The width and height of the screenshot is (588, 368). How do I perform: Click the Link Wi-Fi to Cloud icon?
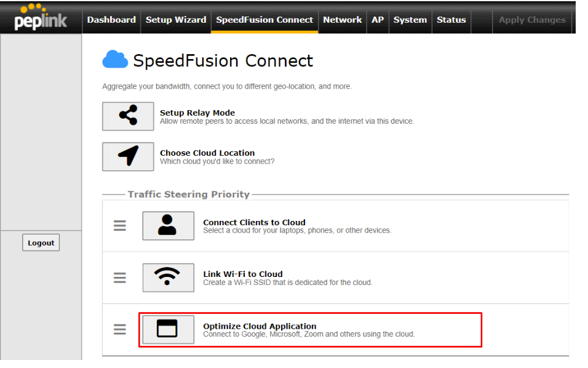click(169, 278)
